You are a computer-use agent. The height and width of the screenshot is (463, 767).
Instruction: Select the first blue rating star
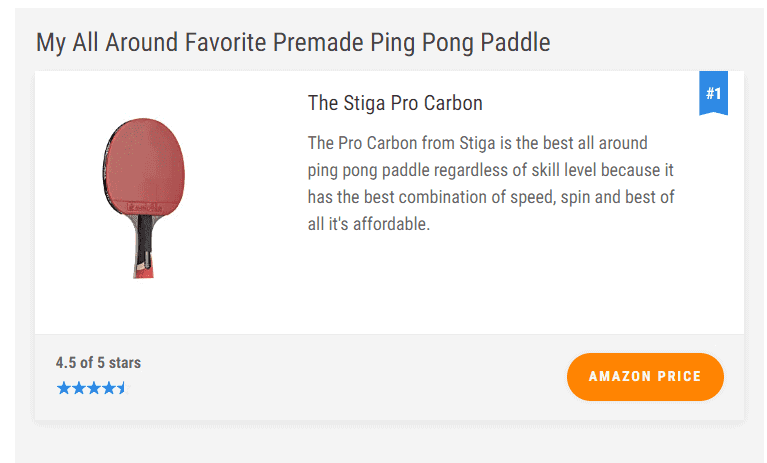pyautogui.click(x=64, y=388)
